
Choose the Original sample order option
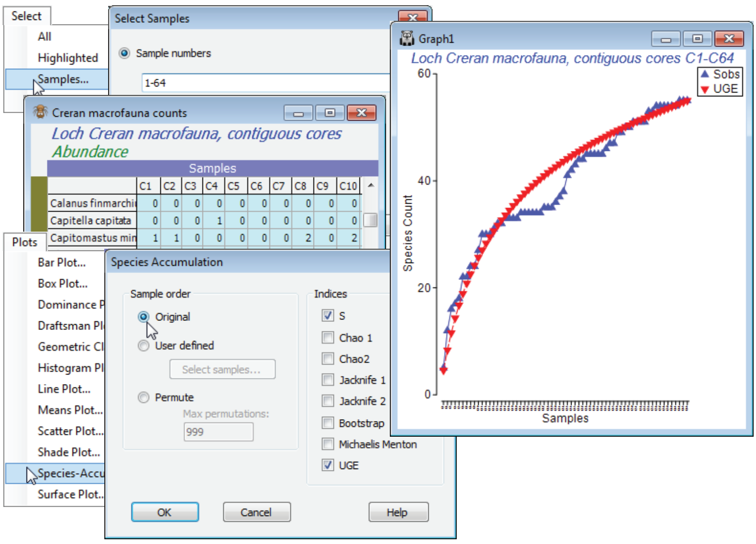[143, 317]
